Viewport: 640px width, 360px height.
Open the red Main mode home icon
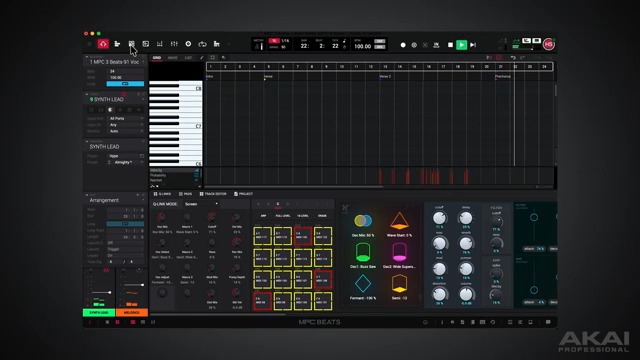tap(103, 44)
